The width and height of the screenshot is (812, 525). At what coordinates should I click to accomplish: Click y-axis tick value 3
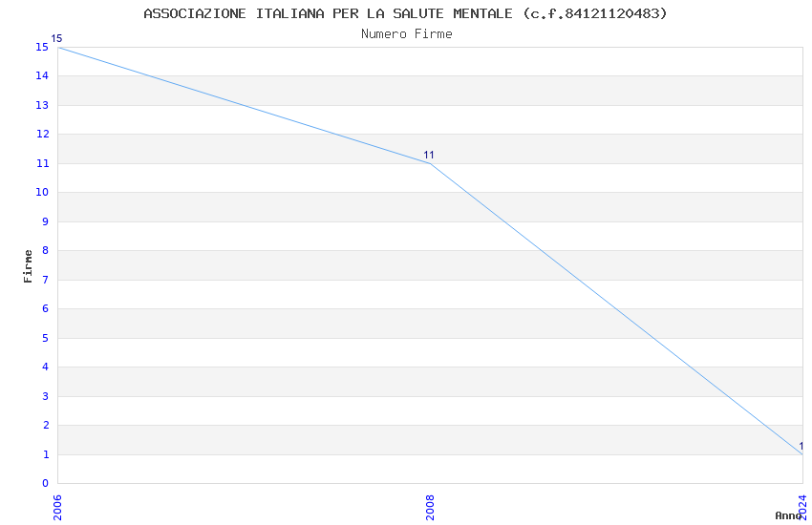click(46, 396)
